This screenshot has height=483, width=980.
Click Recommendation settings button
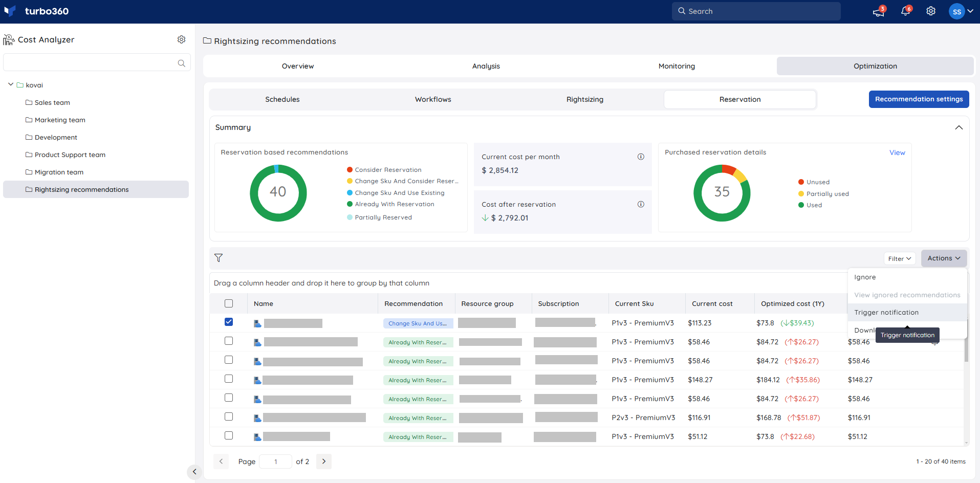click(919, 99)
